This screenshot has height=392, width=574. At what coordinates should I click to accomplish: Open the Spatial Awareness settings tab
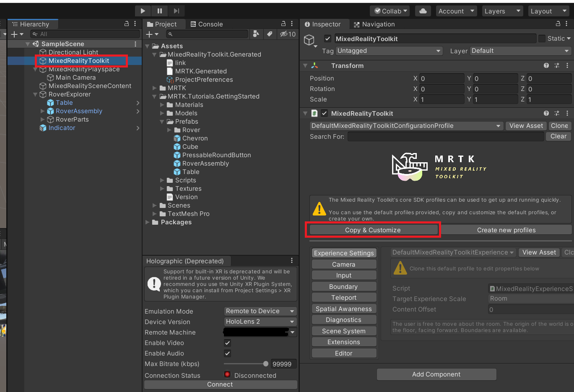[344, 309]
